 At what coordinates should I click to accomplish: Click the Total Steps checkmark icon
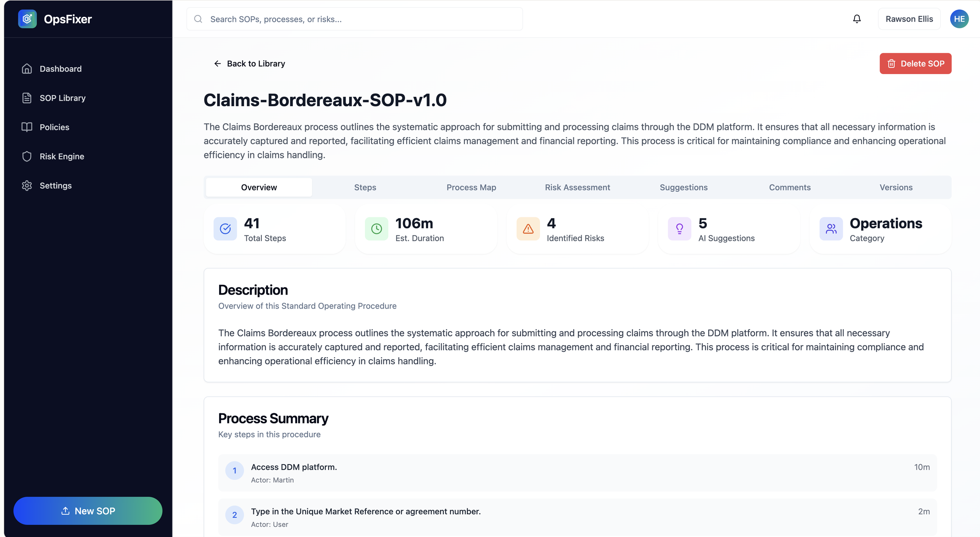(x=225, y=229)
